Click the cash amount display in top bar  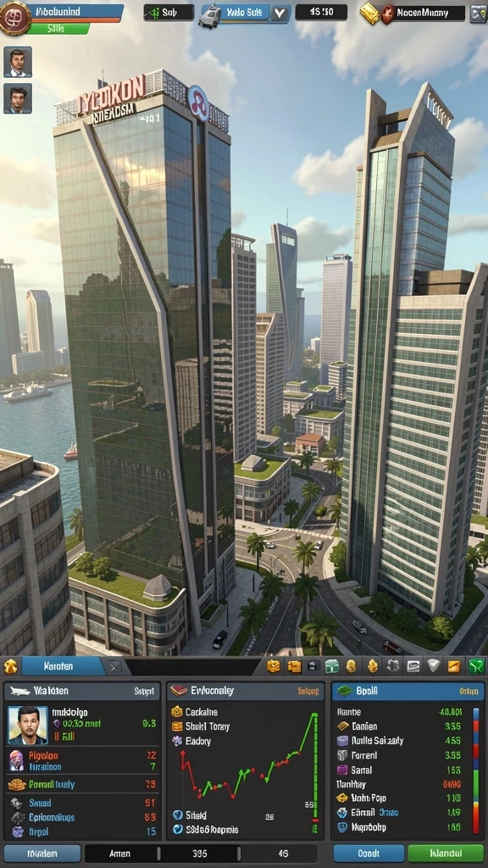point(321,12)
